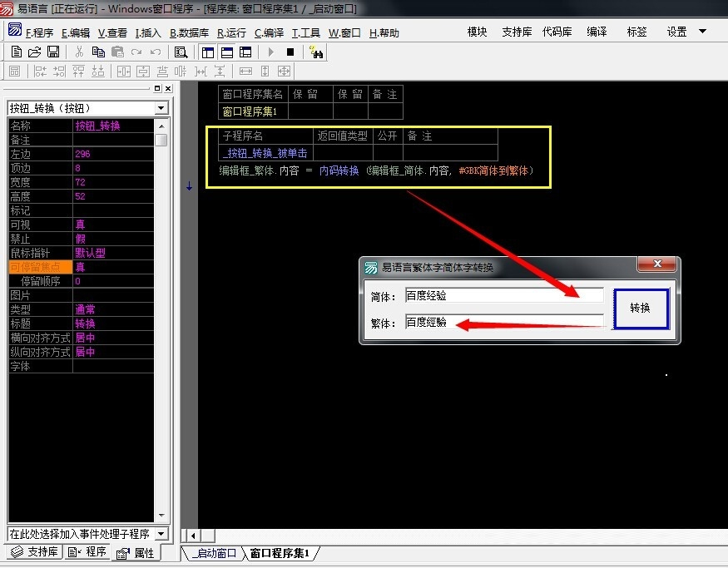Click the 模块 button in the top bar

(477, 32)
